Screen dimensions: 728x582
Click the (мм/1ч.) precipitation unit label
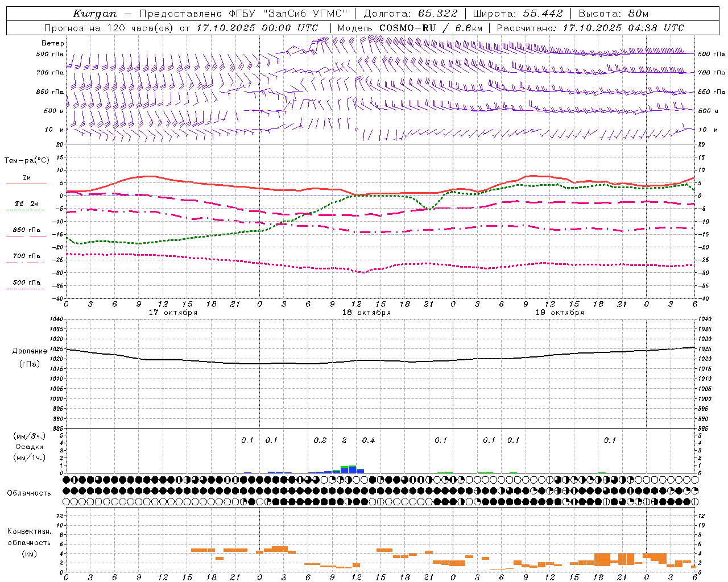tap(30, 458)
